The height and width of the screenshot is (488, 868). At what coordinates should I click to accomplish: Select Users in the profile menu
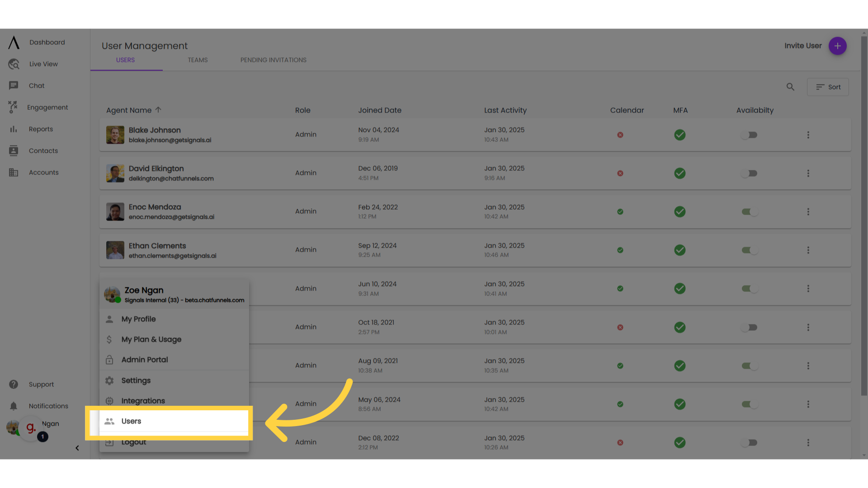(131, 421)
